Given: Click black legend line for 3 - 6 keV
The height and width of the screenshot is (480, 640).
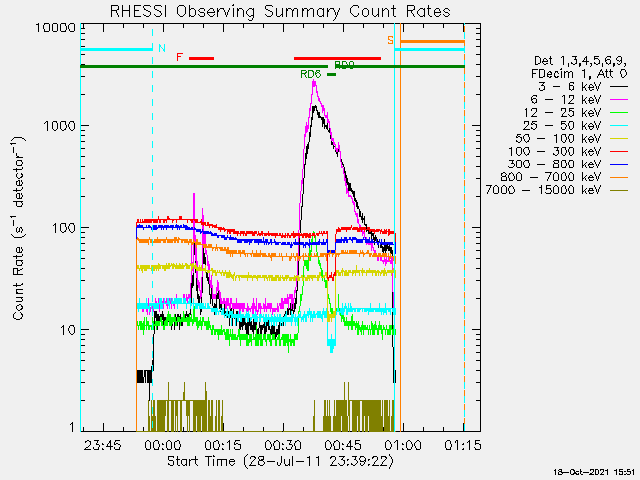Looking at the screenshot, I should pos(619,87).
